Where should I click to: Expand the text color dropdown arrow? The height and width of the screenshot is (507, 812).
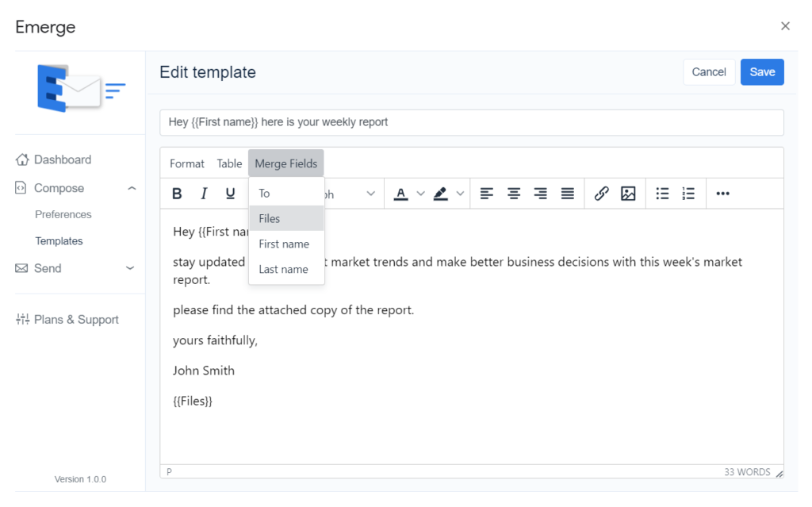(421, 194)
